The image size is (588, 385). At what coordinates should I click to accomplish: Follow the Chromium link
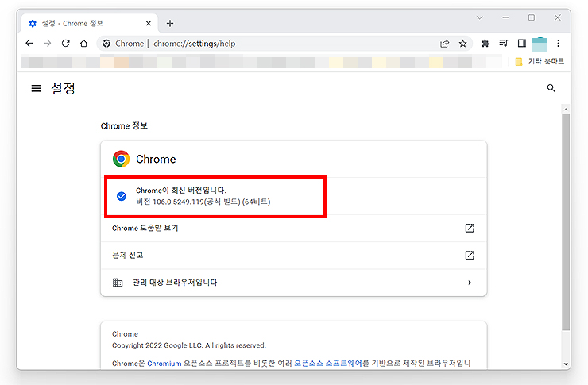point(164,364)
